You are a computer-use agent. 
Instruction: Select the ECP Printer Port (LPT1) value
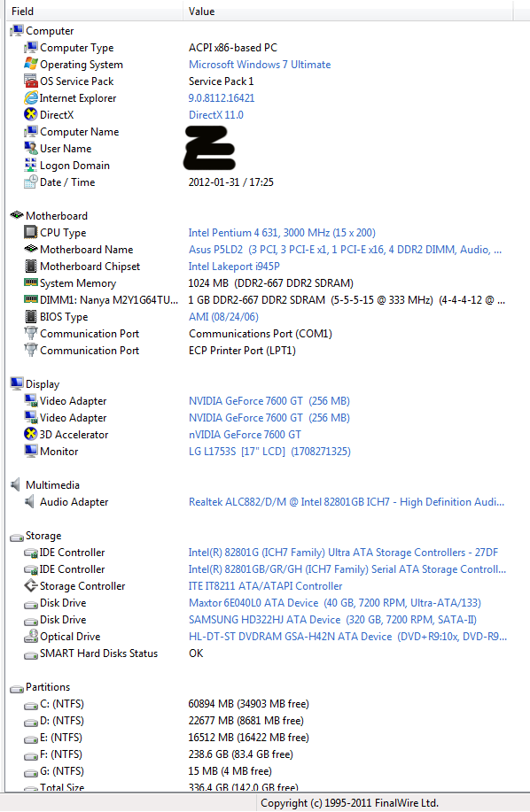[242, 350]
